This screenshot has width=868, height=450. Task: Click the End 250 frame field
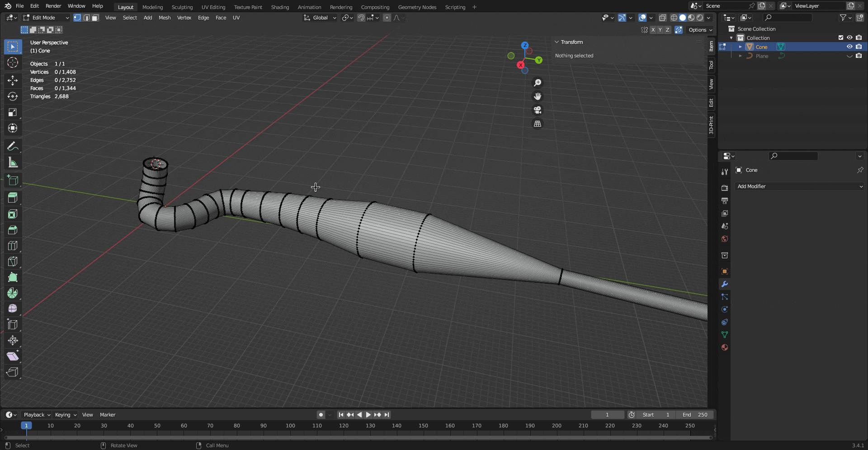pyautogui.click(x=695, y=415)
